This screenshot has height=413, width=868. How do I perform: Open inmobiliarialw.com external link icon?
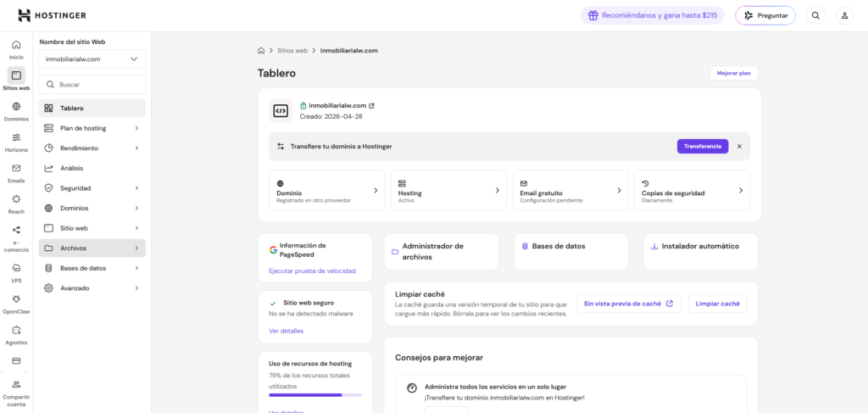(x=372, y=105)
